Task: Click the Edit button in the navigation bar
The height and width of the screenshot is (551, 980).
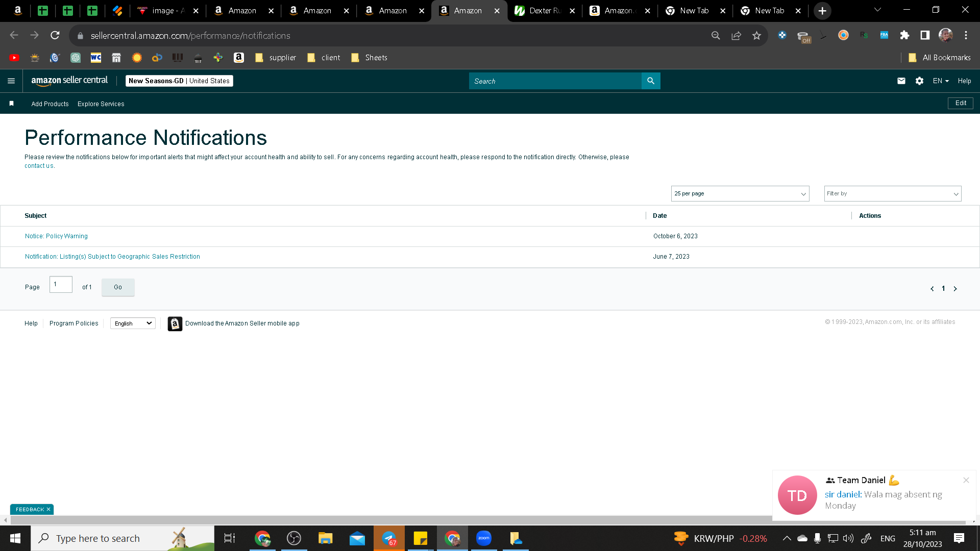Action: [x=961, y=103]
